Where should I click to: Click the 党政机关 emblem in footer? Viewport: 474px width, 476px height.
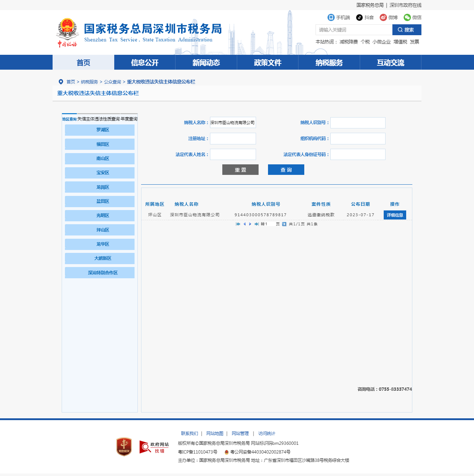click(124, 447)
